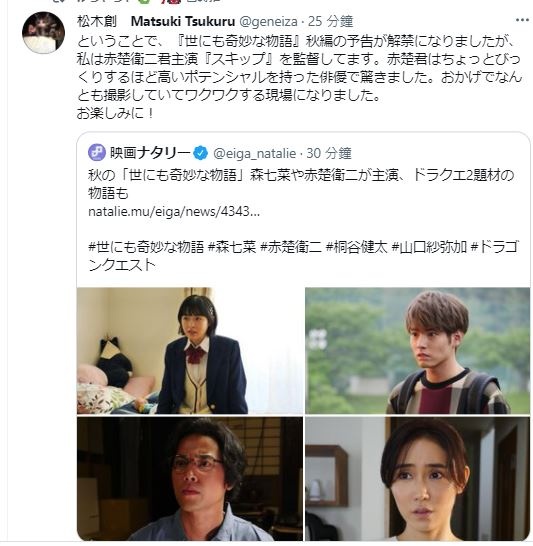This screenshot has height=546, width=533.
Task: Open the natalie.mu/eiga/news link
Action: [x=174, y=211]
